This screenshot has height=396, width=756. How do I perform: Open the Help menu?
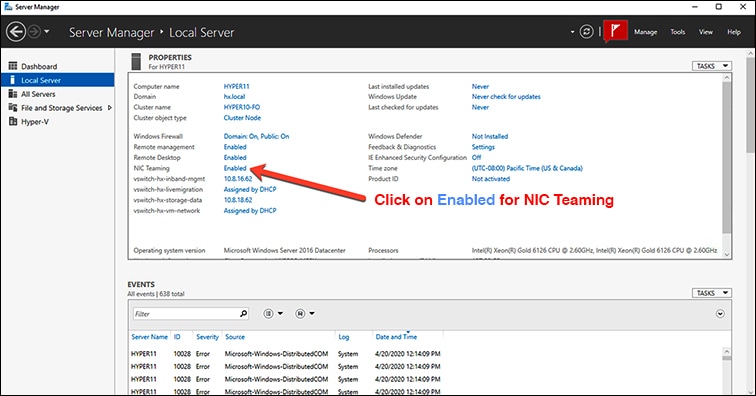[x=734, y=32]
